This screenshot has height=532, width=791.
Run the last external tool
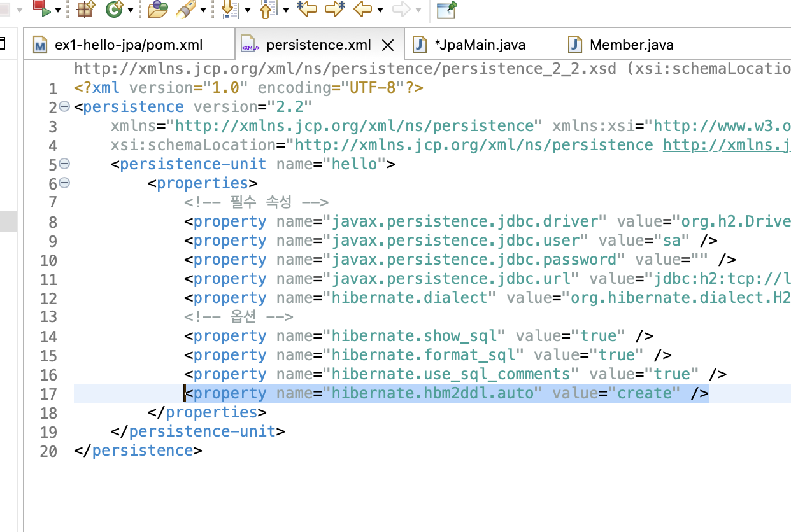pos(41,8)
